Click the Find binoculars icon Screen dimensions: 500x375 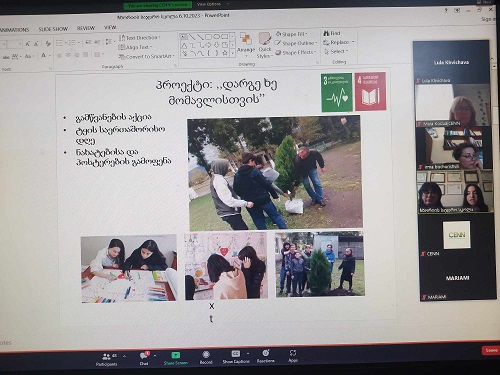pyautogui.click(x=326, y=33)
